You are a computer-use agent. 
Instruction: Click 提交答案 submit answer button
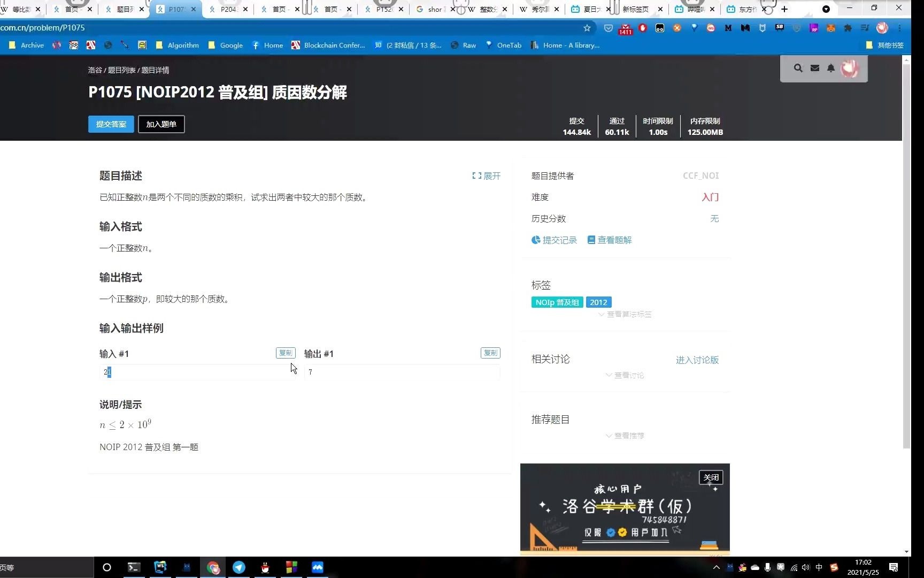(111, 124)
